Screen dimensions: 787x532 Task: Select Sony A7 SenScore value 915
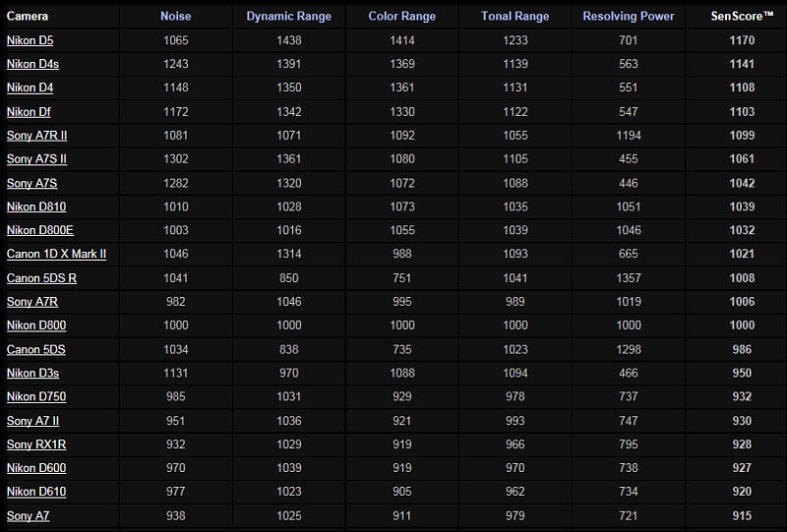[742, 515]
